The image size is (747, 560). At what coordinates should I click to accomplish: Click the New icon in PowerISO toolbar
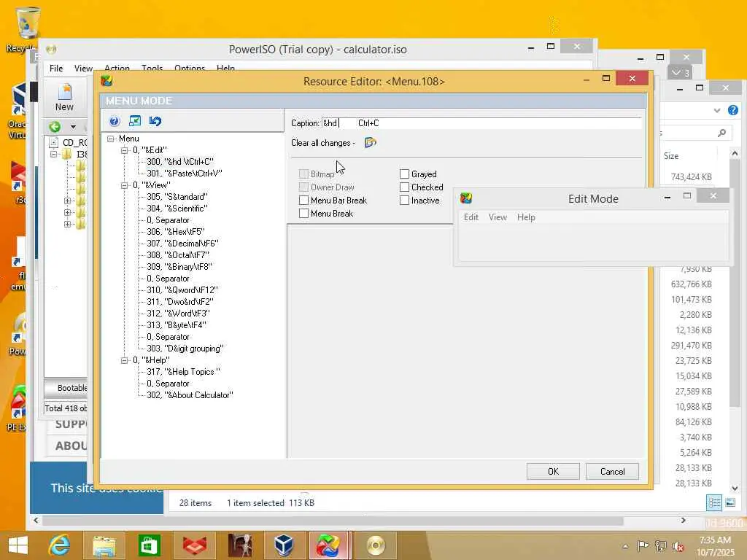64,97
